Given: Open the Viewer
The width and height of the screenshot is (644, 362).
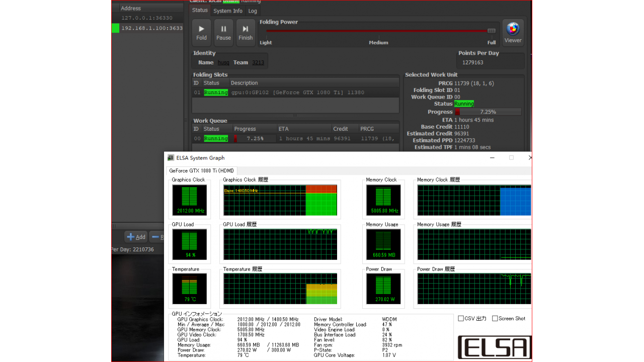Looking at the screenshot, I should tap(513, 33).
